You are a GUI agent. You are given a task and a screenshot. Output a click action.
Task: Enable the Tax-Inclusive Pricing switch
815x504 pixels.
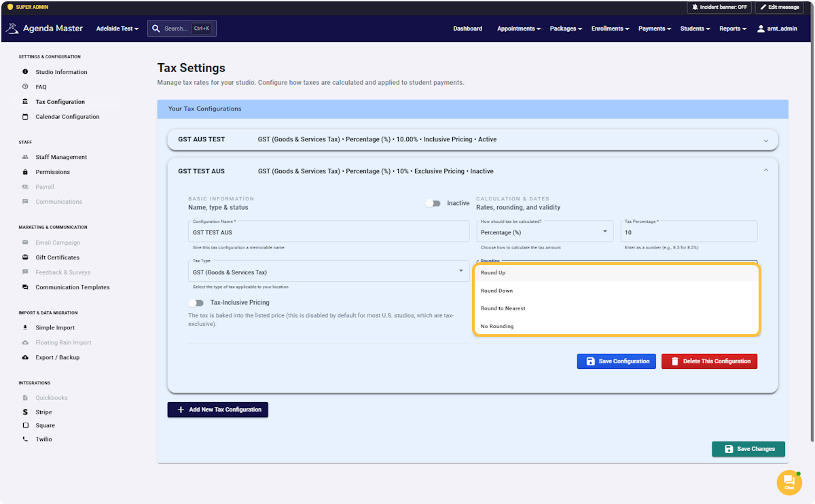click(196, 303)
